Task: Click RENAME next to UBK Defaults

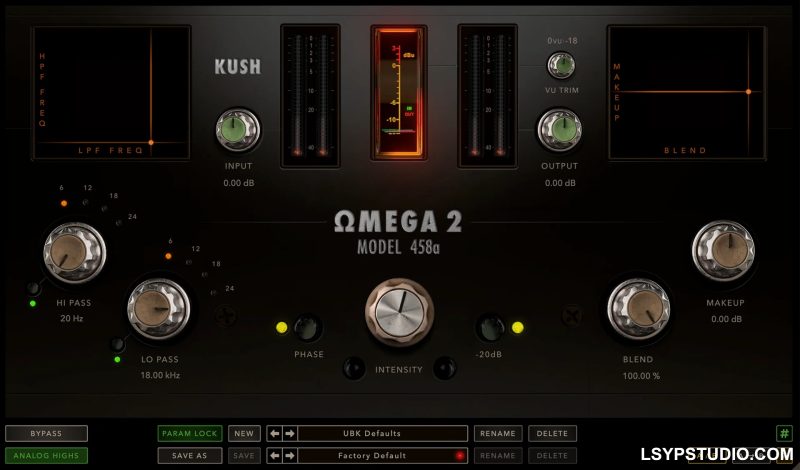Action: tap(498, 433)
